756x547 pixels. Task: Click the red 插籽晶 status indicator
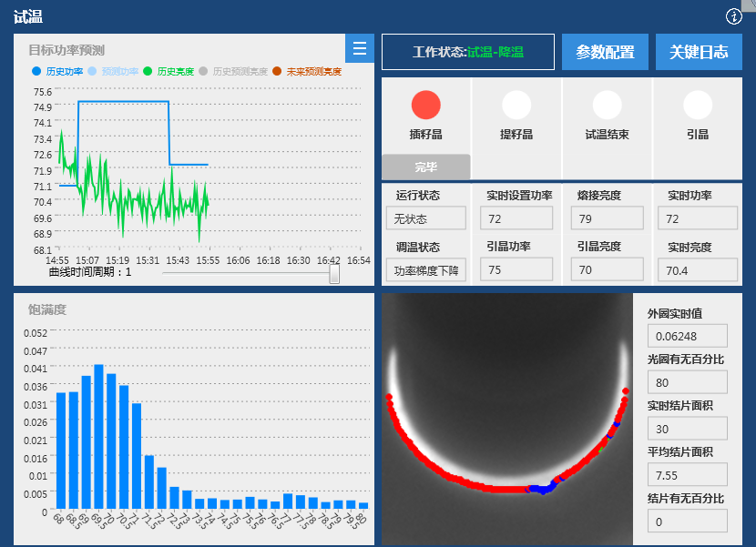click(425, 106)
